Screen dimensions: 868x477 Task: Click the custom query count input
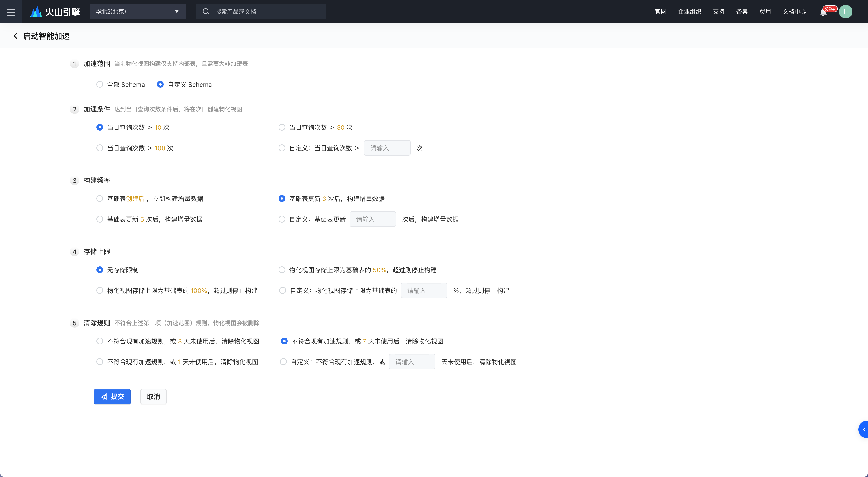point(387,148)
